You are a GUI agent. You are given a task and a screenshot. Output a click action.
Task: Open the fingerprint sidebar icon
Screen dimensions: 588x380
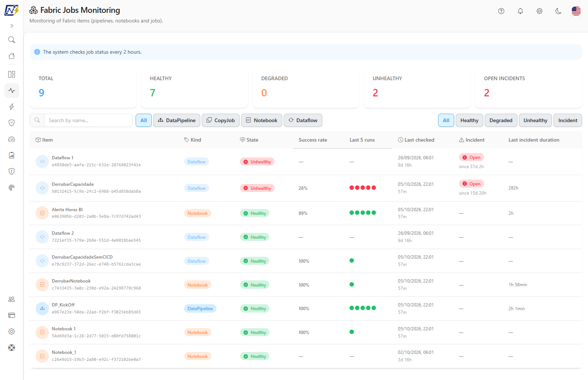tap(12, 188)
